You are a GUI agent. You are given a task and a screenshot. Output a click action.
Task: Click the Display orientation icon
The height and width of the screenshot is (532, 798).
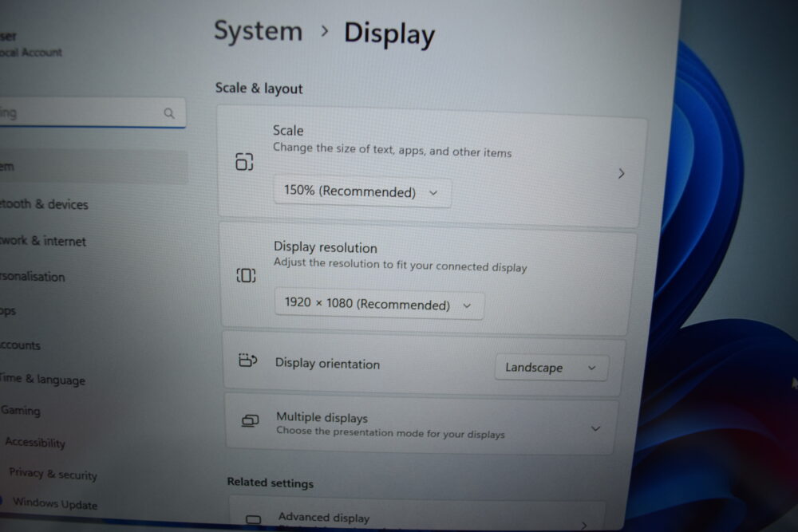tap(248, 360)
